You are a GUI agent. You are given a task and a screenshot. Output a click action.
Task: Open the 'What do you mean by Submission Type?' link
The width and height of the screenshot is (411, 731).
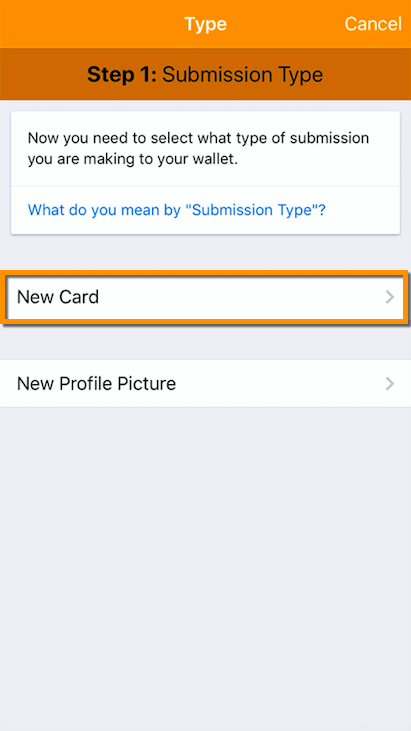(x=177, y=210)
